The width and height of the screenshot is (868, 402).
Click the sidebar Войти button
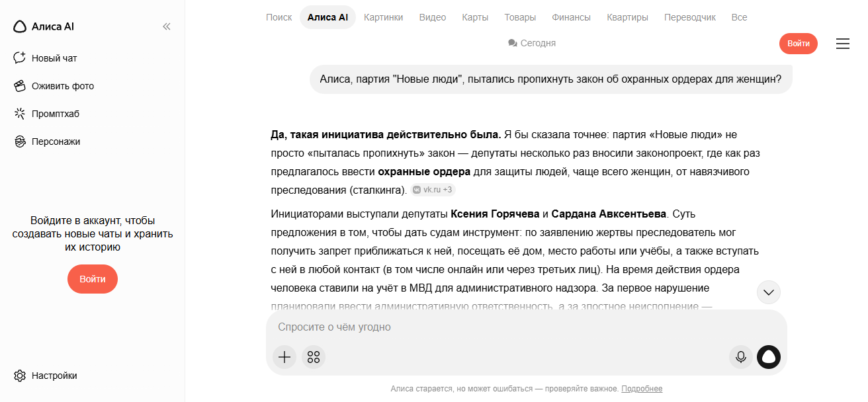(93, 279)
